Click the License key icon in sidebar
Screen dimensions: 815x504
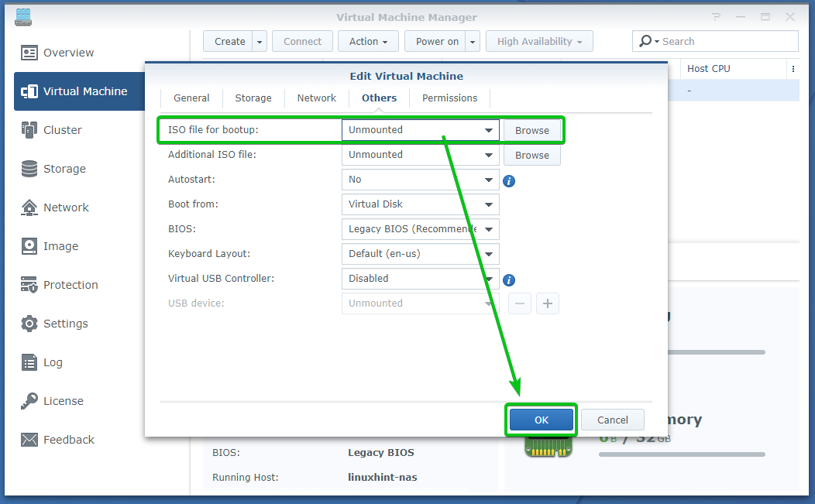pos(29,401)
